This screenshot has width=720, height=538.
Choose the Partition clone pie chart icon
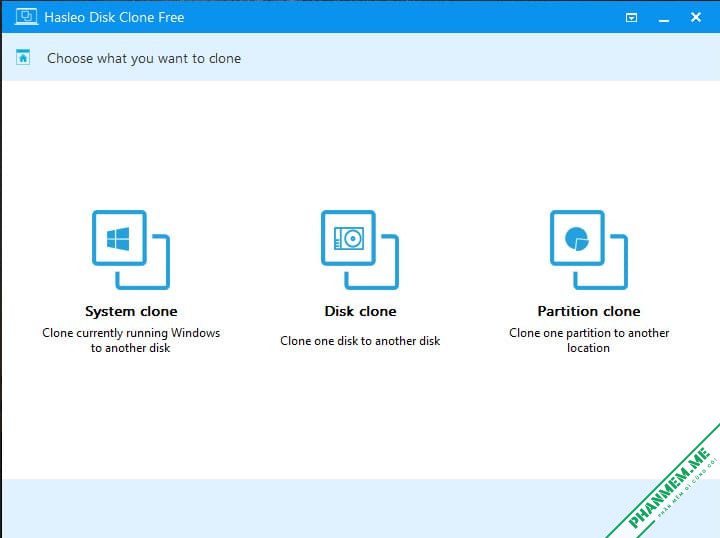(x=589, y=250)
